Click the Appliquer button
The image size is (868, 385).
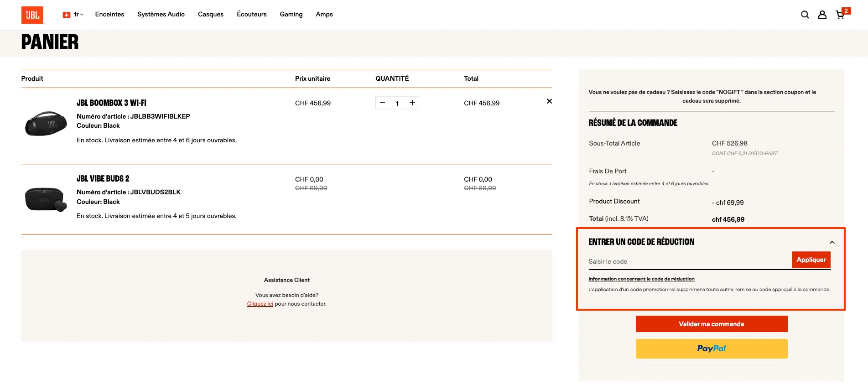(811, 260)
